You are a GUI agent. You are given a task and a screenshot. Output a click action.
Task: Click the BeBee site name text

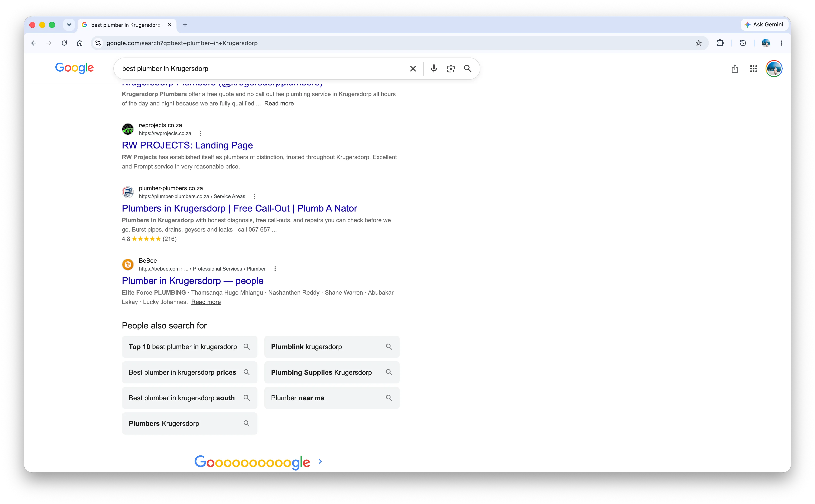148,260
